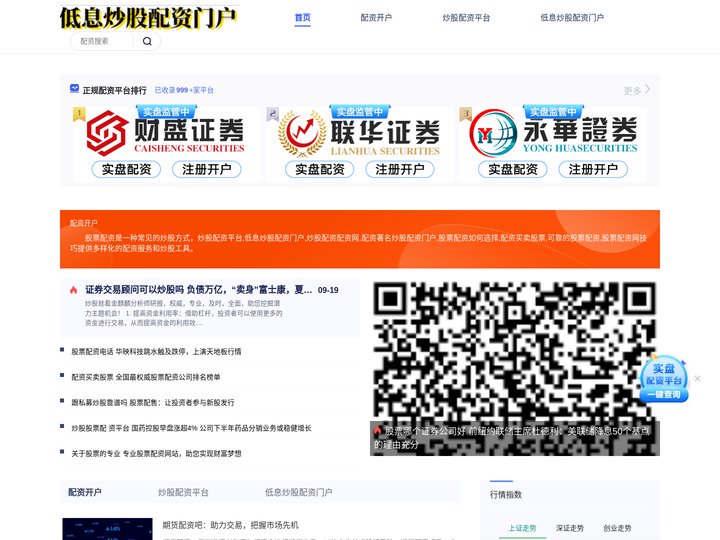The height and width of the screenshot is (540, 720).
Task: Click the 永華證券 globe logo
Action: (x=493, y=133)
